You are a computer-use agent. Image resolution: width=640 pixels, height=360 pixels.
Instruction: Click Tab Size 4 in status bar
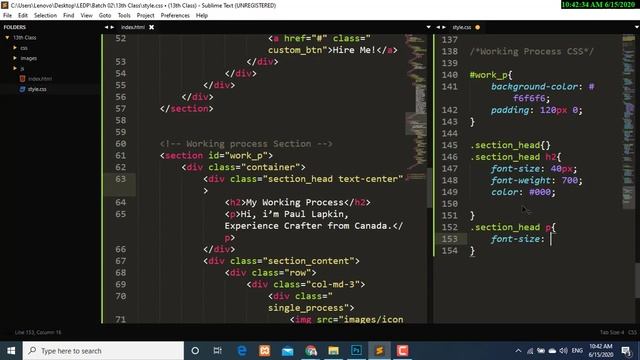click(611, 332)
